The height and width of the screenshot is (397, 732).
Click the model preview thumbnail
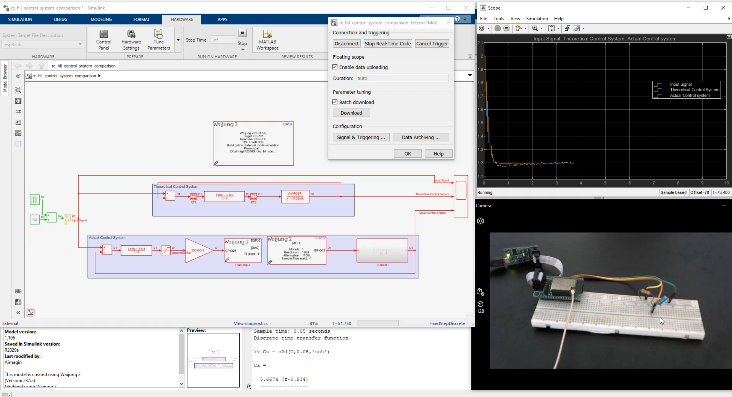pyautogui.click(x=213, y=360)
